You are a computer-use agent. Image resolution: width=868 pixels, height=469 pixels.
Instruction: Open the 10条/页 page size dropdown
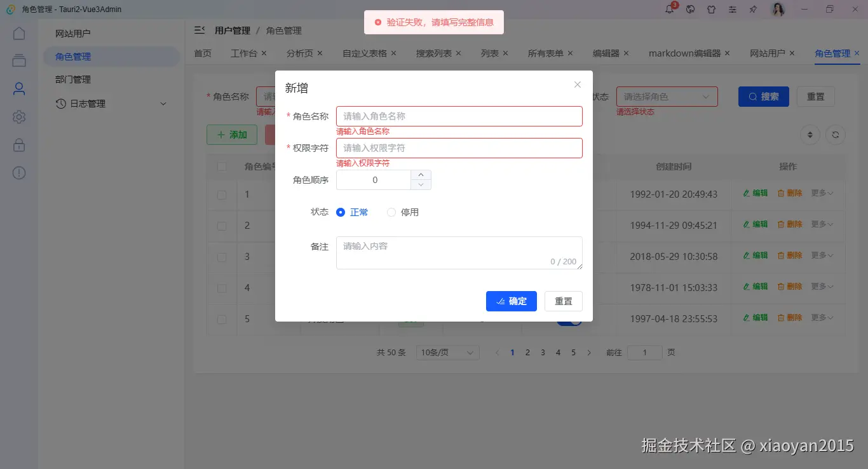tap(447, 352)
